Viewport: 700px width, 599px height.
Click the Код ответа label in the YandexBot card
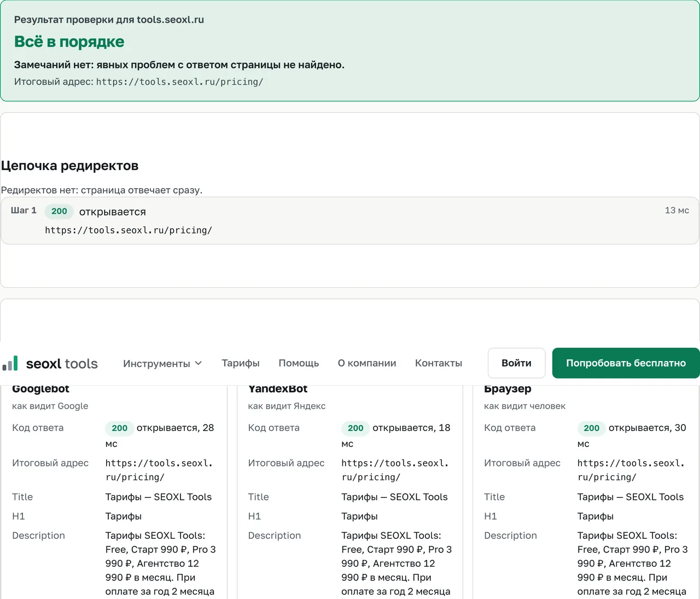(274, 428)
